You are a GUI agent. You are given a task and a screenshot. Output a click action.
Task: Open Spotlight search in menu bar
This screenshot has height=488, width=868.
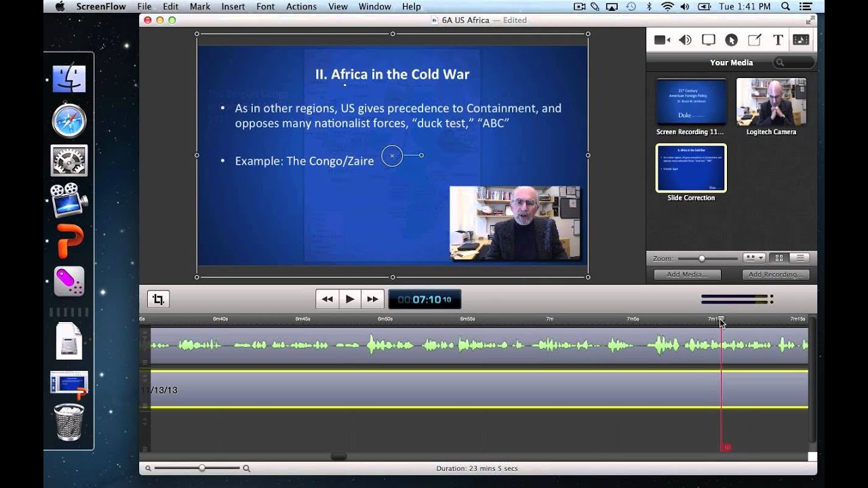pyautogui.click(x=786, y=7)
